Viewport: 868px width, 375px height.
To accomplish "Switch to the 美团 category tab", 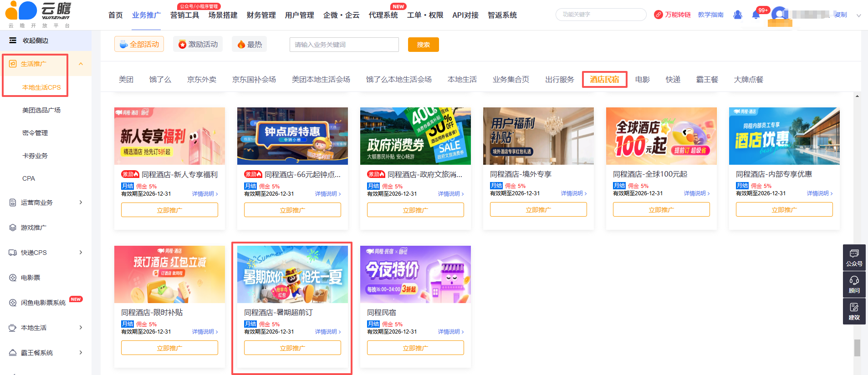I will tap(126, 80).
